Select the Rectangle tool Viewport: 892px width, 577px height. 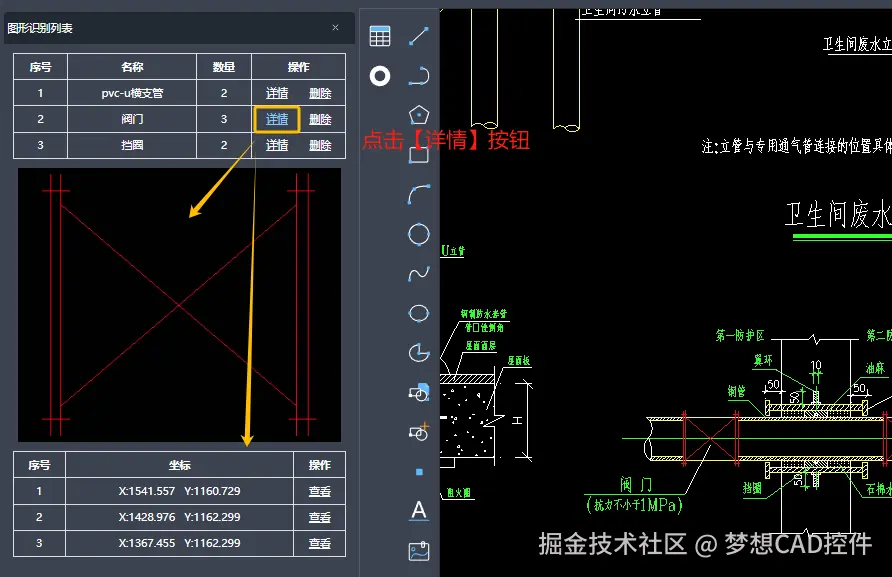pyautogui.click(x=419, y=155)
